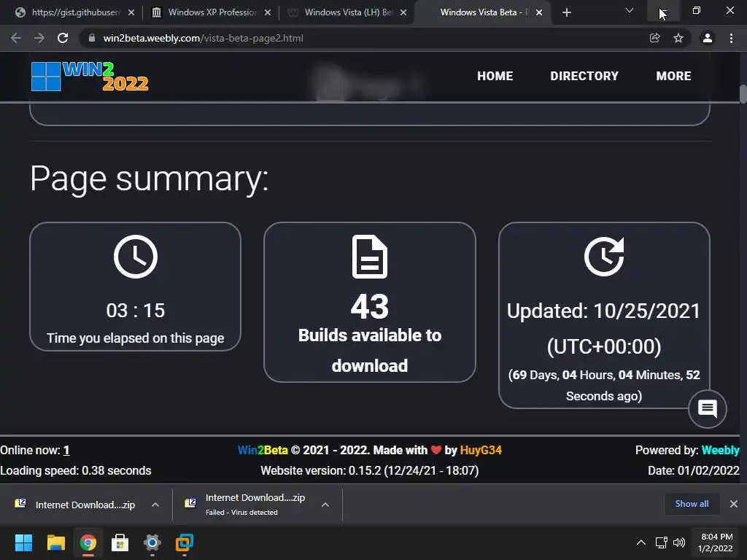This screenshot has height=560, width=747.
Task: Open the HuyG34 author link
Action: tap(481, 451)
